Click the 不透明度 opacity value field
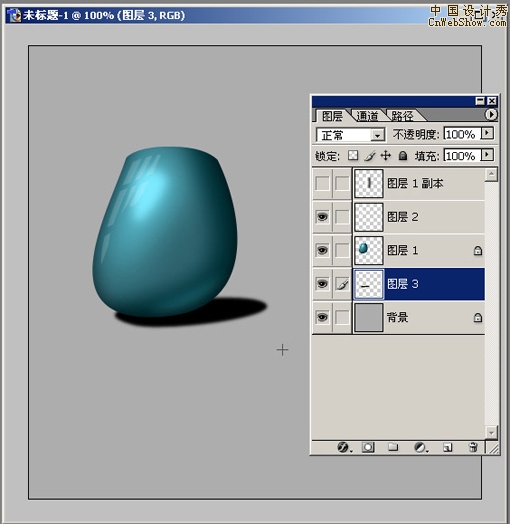Viewport: 510px width, 524px height. pyautogui.click(x=462, y=134)
